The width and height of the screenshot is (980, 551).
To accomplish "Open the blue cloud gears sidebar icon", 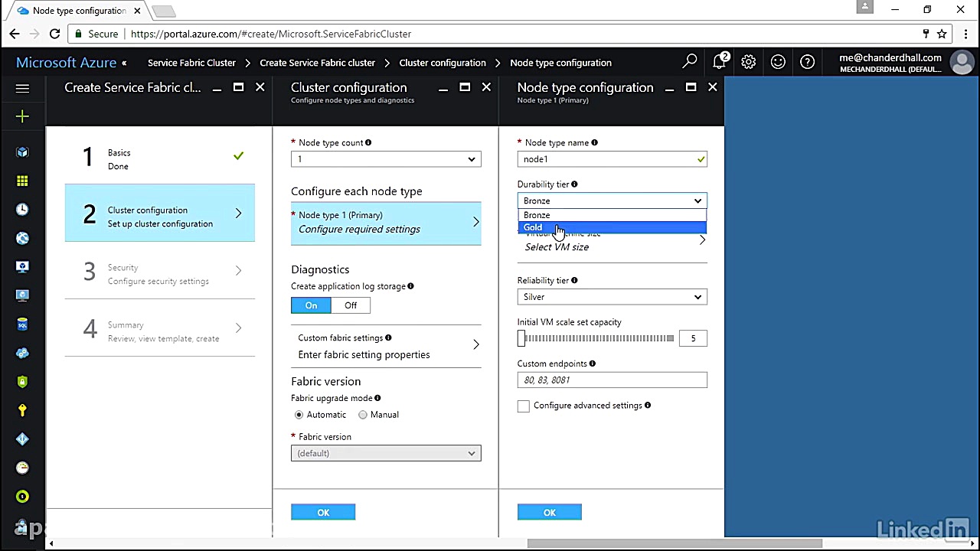I will tap(22, 353).
